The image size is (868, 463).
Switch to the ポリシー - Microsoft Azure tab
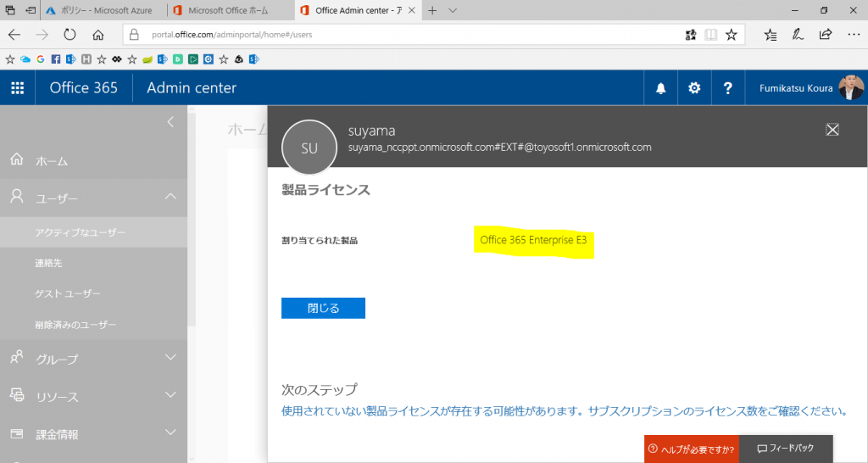point(105,10)
